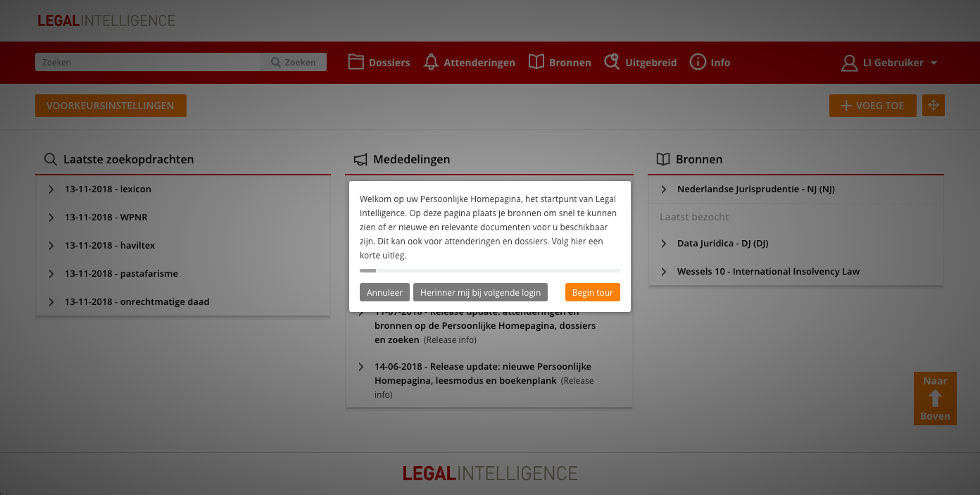Expand the 13-11-2018 WPNR search chevron

tap(51, 218)
